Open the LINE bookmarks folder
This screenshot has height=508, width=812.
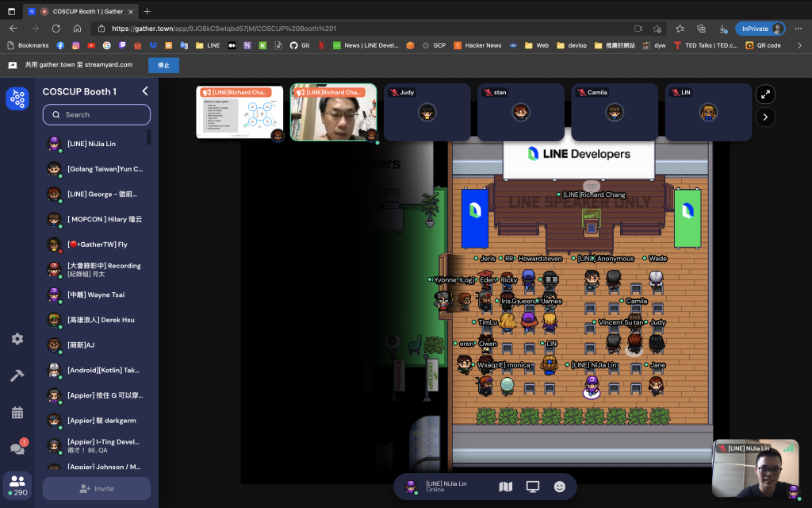(208, 45)
